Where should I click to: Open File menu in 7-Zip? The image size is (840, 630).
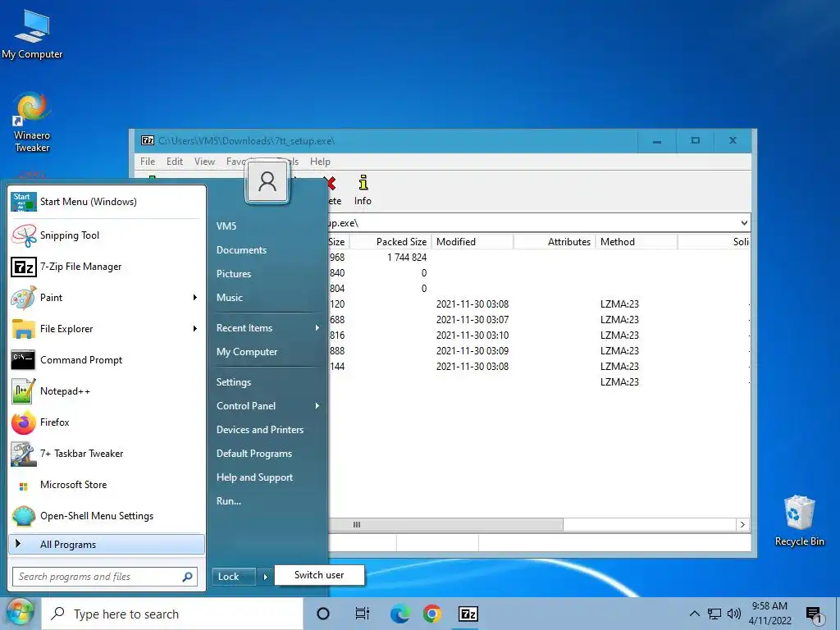click(148, 162)
